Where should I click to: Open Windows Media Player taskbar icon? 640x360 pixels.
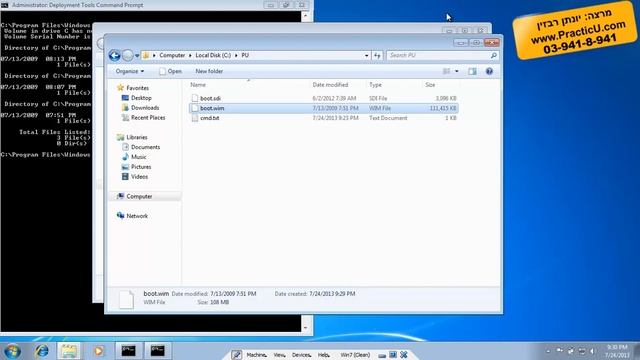(x=98, y=351)
